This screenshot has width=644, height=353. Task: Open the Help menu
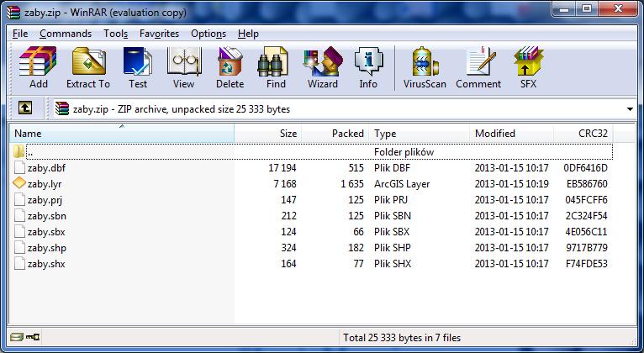[248, 34]
